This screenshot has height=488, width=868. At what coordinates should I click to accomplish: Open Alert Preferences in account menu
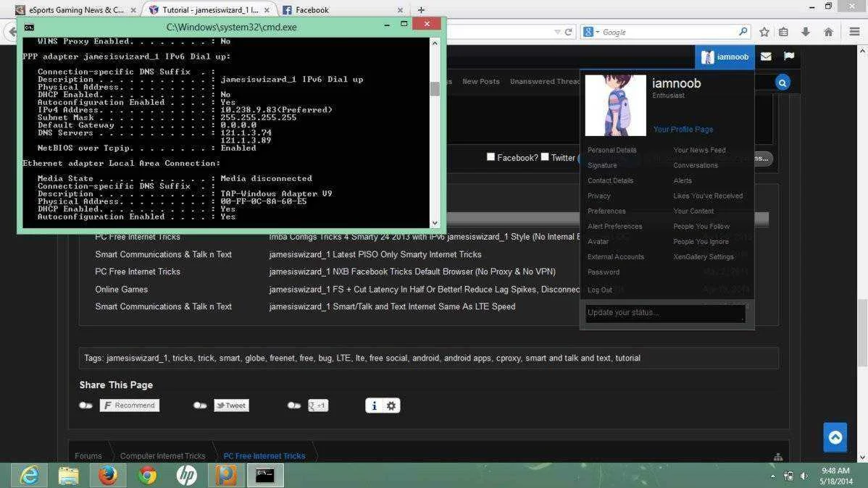pyautogui.click(x=614, y=227)
